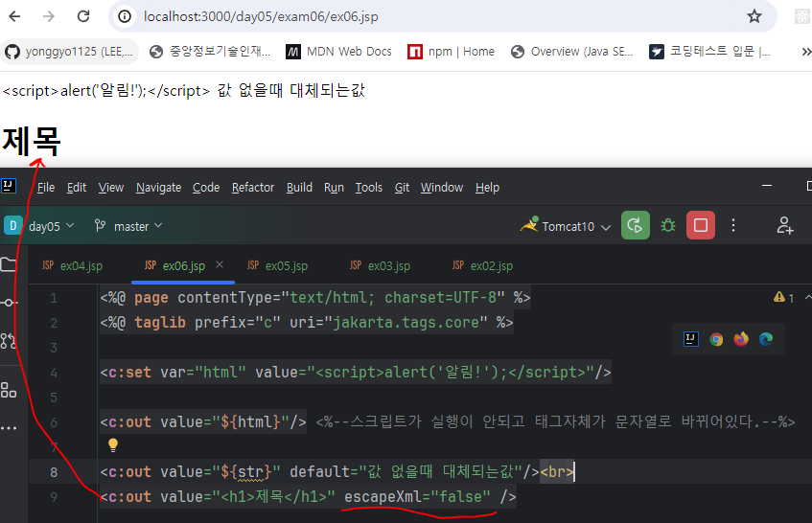Open page in built-in IntelliJ preview icon
This screenshot has width=812, height=523.
point(691,339)
